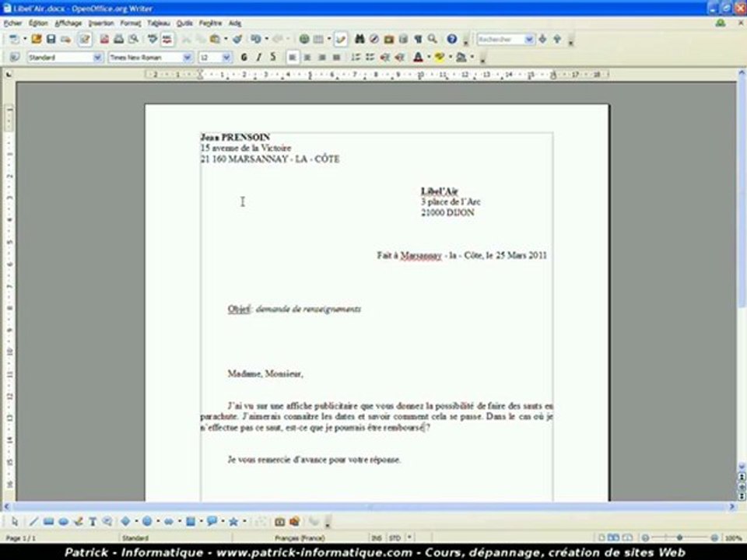Viewport: 747px width, 560px height.
Task: Click the yellow highlighting color button
Action: (x=439, y=57)
